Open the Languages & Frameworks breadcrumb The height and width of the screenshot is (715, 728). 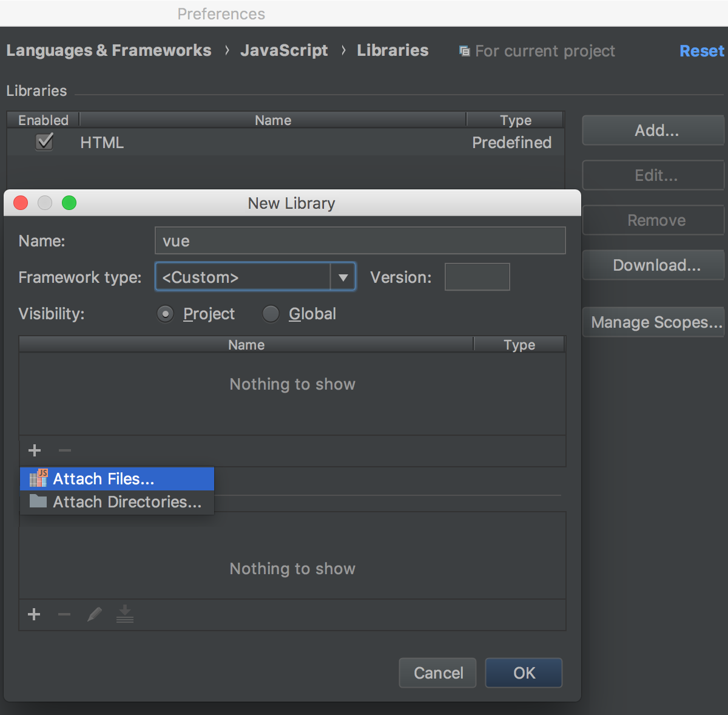[109, 50]
